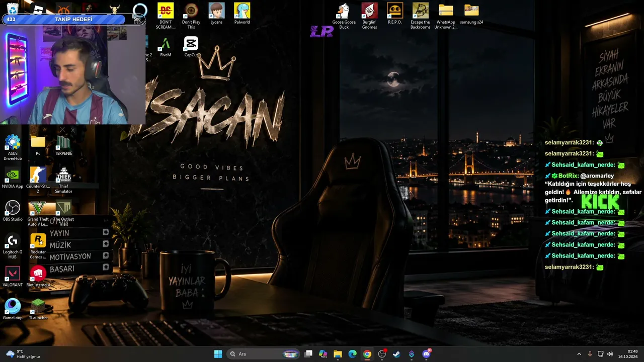Launch GameLoop from the desktop

(x=13, y=310)
